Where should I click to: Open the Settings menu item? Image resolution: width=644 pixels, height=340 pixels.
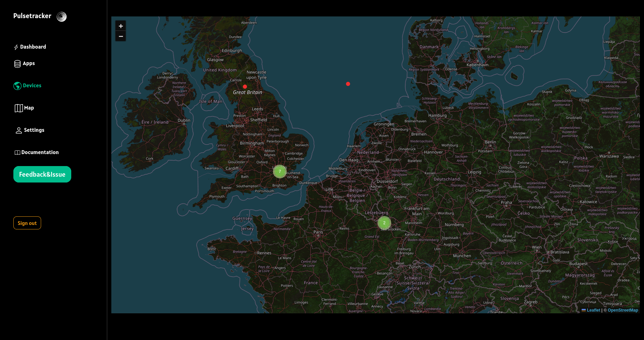[30, 130]
